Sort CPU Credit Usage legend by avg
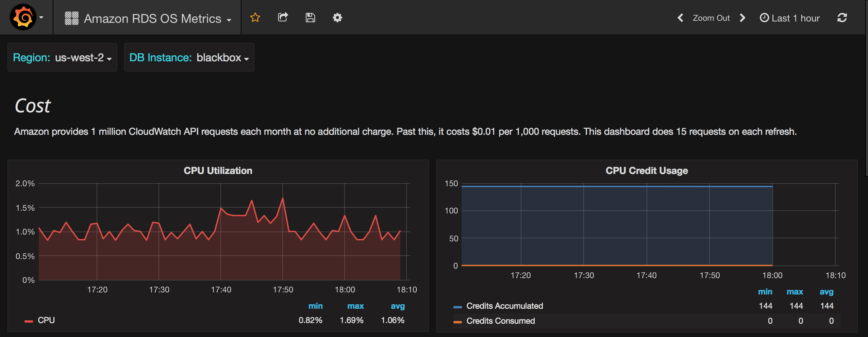Viewport: 868px width, 337px height. (826, 292)
